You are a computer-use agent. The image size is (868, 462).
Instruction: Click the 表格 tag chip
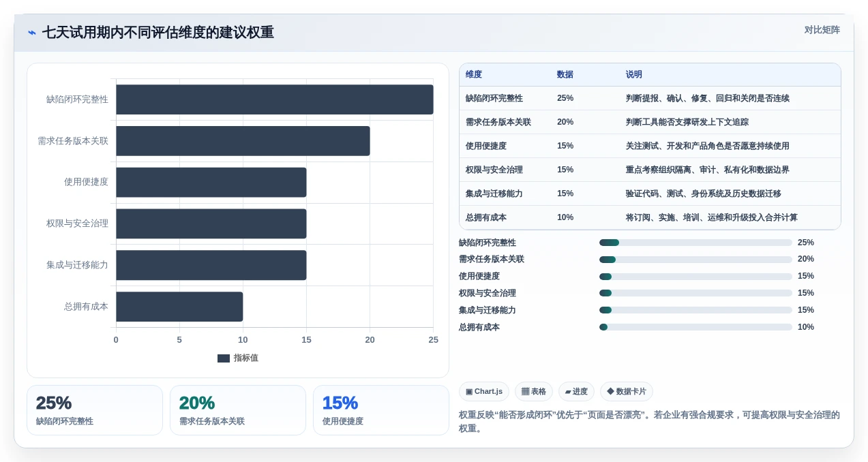click(534, 392)
